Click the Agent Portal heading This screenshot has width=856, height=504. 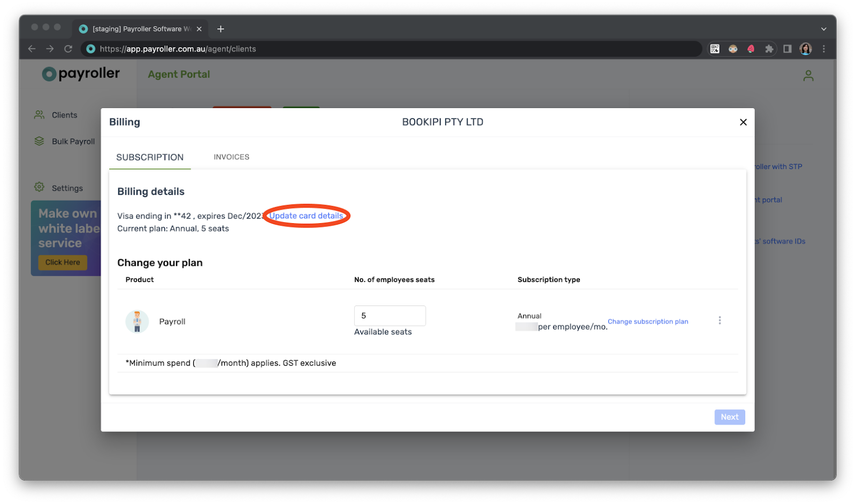179,74
